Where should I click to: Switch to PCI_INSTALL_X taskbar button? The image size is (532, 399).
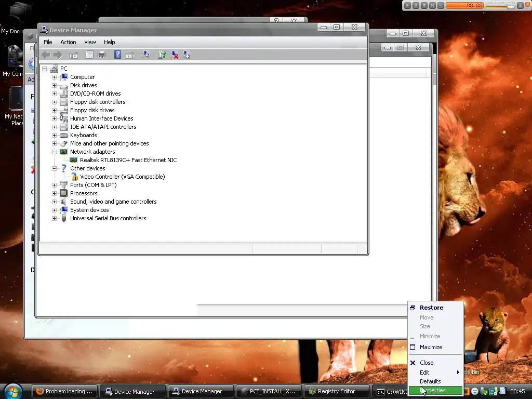(269, 392)
